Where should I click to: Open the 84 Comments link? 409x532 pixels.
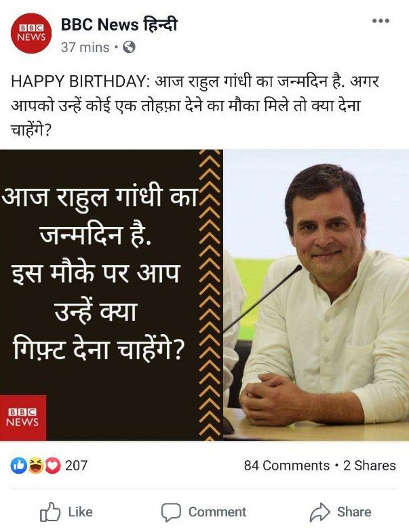(x=287, y=466)
